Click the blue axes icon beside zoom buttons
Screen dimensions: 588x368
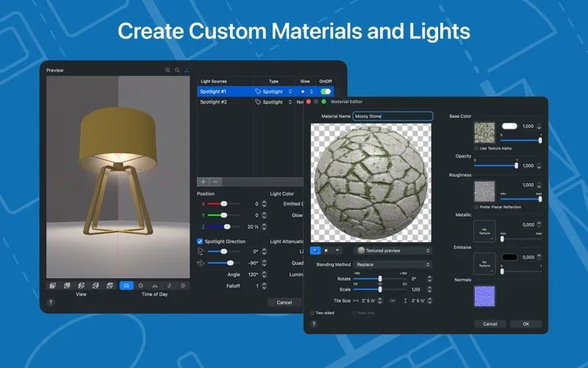187,70
